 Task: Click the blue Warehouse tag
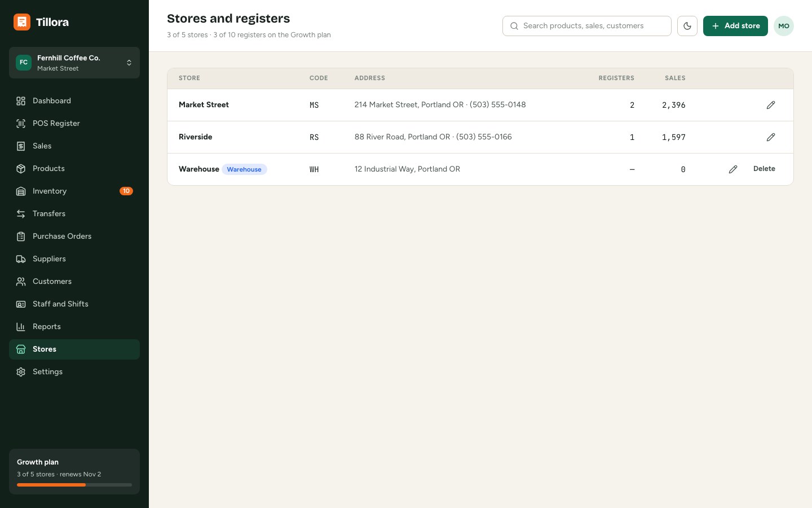(x=244, y=169)
